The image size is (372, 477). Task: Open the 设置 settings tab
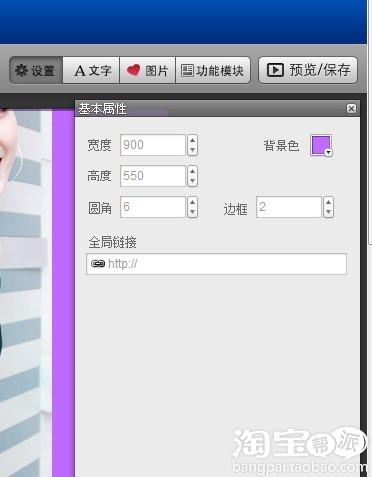point(36,70)
